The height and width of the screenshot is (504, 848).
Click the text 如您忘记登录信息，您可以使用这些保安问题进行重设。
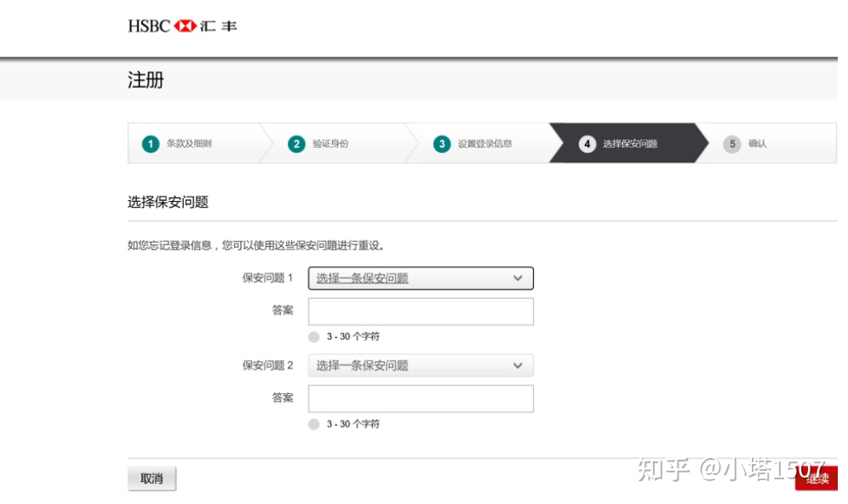[257, 245]
